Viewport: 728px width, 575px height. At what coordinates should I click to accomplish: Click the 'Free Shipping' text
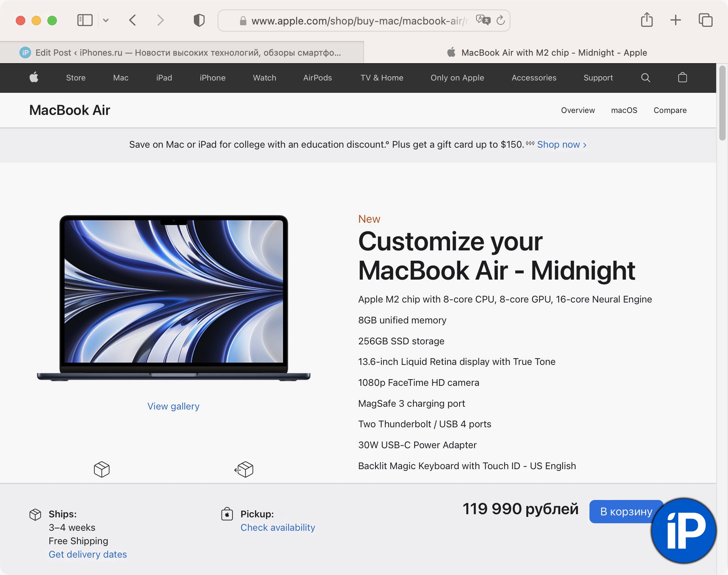click(x=78, y=541)
